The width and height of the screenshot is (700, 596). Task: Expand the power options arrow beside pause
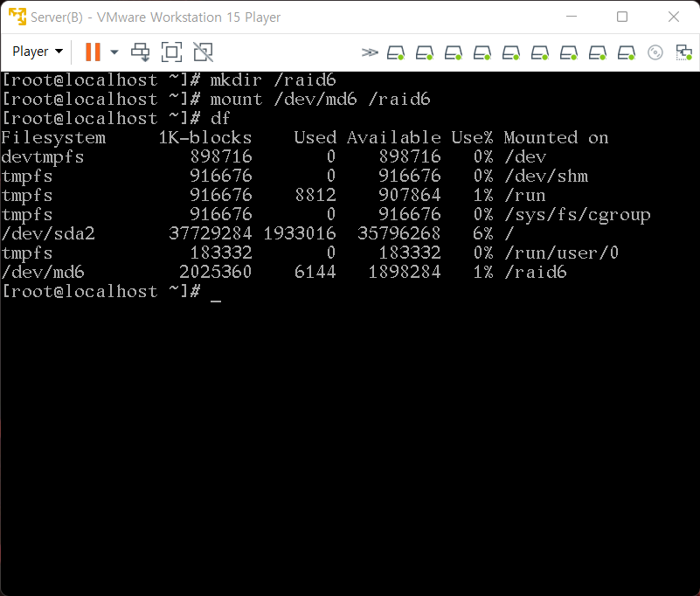114,52
